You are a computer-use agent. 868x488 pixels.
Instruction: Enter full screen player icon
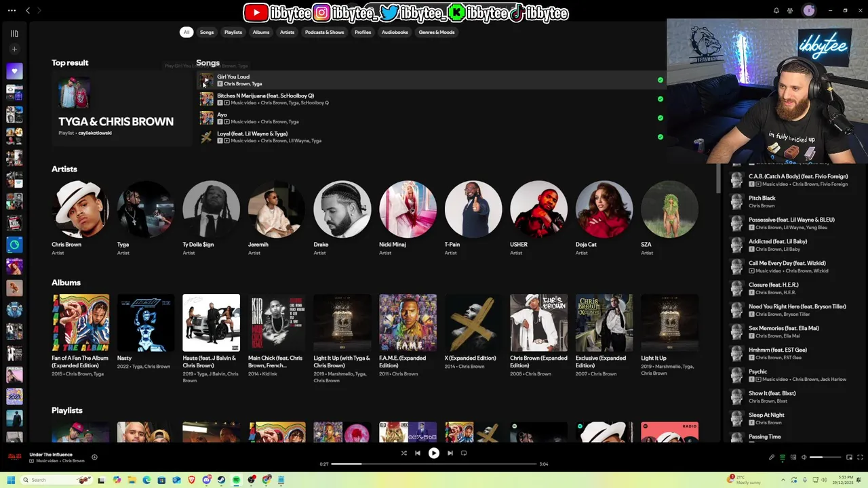click(x=861, y=457)
